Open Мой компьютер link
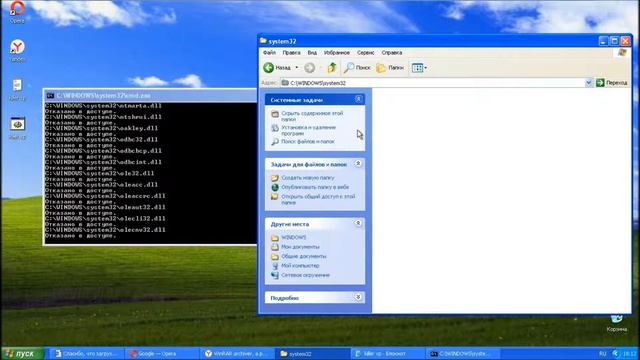Viewport: 640px width, 360px height. pos(300,266)
